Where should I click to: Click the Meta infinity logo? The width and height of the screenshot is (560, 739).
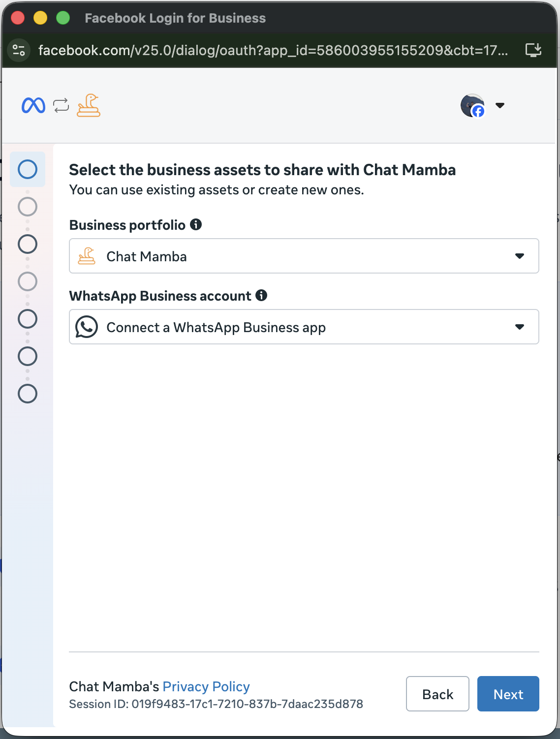tap(33, 105)
